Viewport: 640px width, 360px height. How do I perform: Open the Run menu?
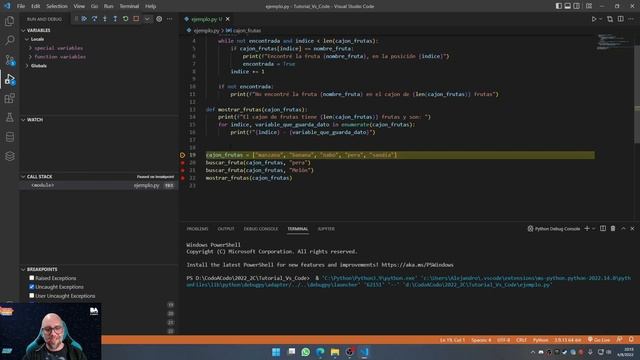coord(109,6)
